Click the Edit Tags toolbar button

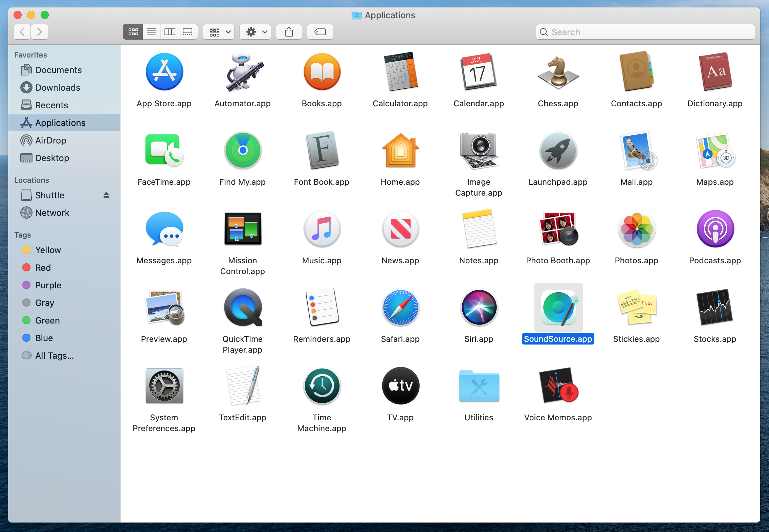click(x=320, y=32)
